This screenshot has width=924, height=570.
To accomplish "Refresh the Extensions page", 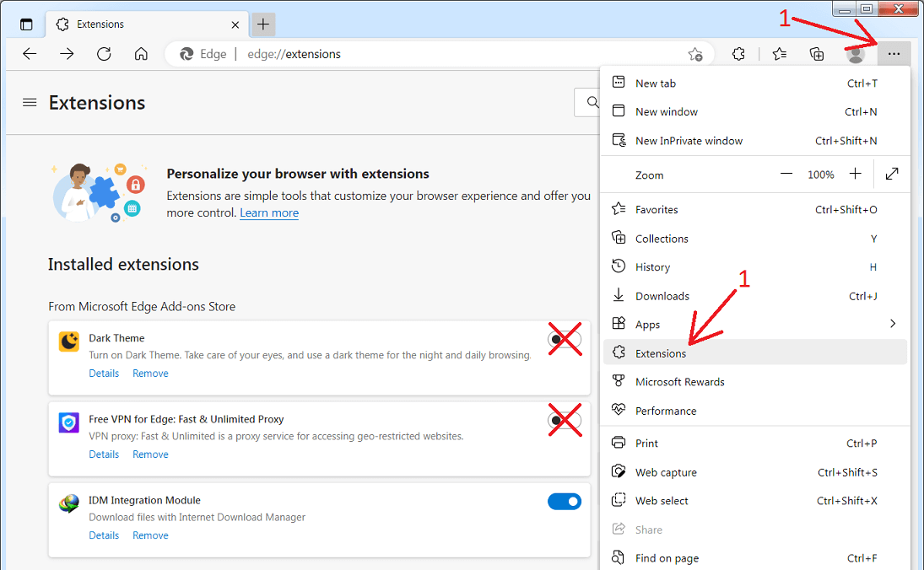I will click(x=103, y=53).
